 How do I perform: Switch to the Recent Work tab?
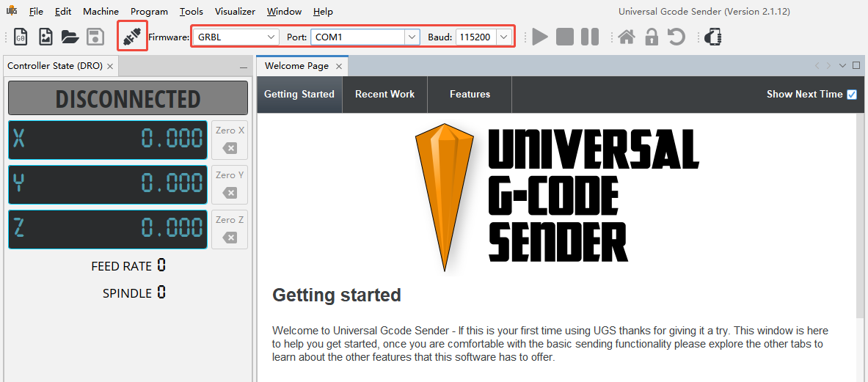pos(384,95)
